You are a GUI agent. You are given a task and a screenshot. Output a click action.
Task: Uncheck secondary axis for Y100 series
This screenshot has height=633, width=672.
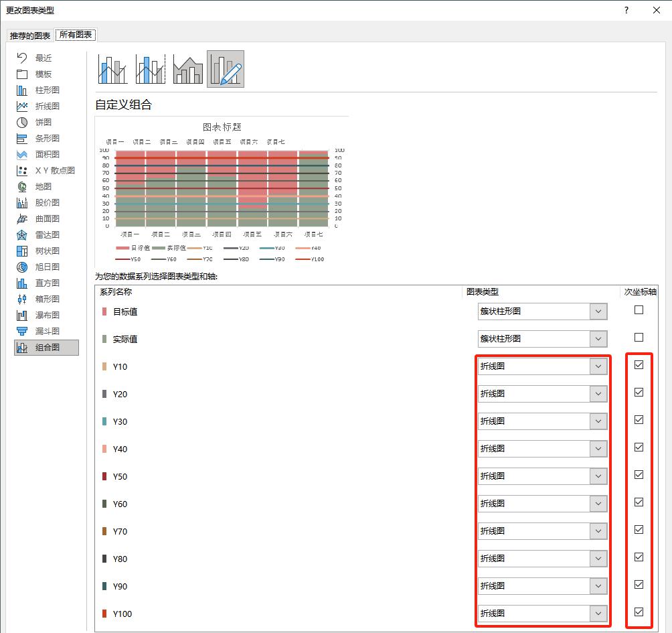[639, 612]
